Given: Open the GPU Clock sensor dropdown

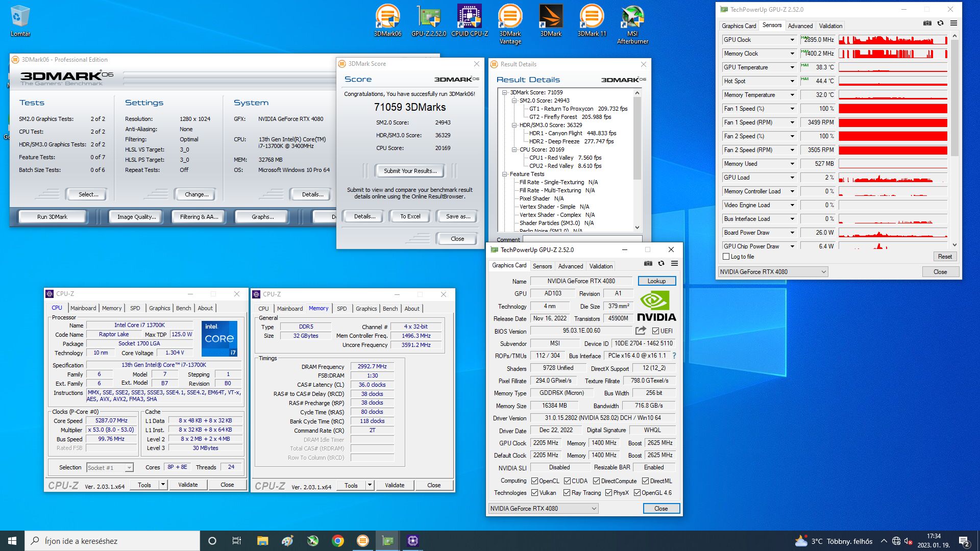Looking at the screenshot, I should coord(792,40).
